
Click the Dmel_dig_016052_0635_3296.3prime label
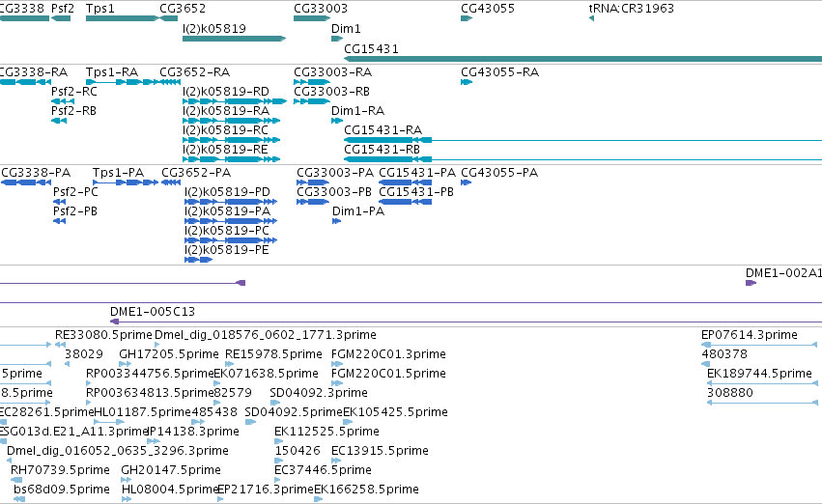pyautogui.click(x=118, y=451)
